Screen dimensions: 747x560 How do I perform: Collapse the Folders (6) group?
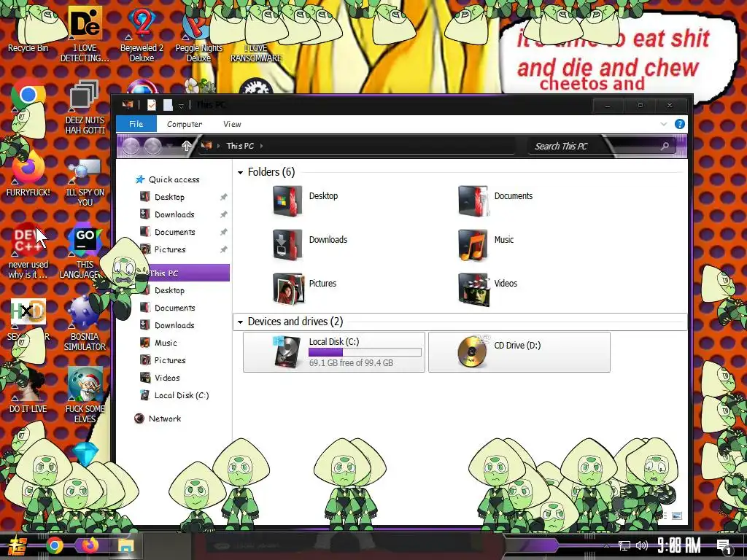click(240, 172)
